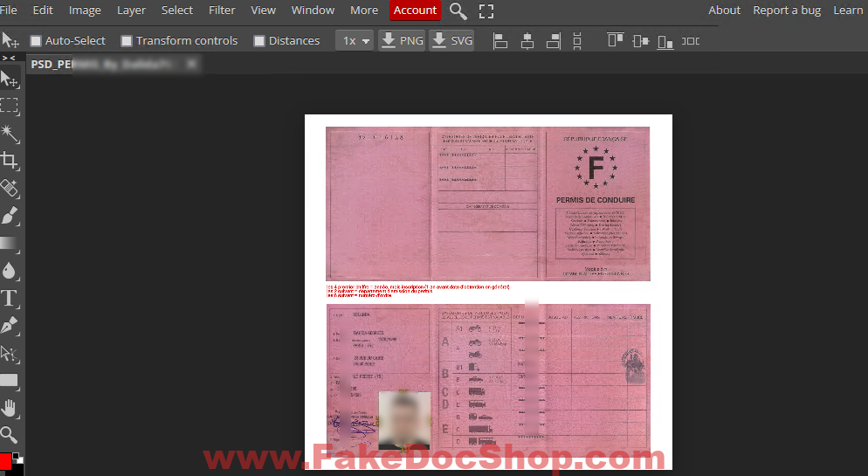The image size is (868, 476).
Task: Select the Move tool in left toolbar
Action: pyautogui.click(x=10, y=79)
